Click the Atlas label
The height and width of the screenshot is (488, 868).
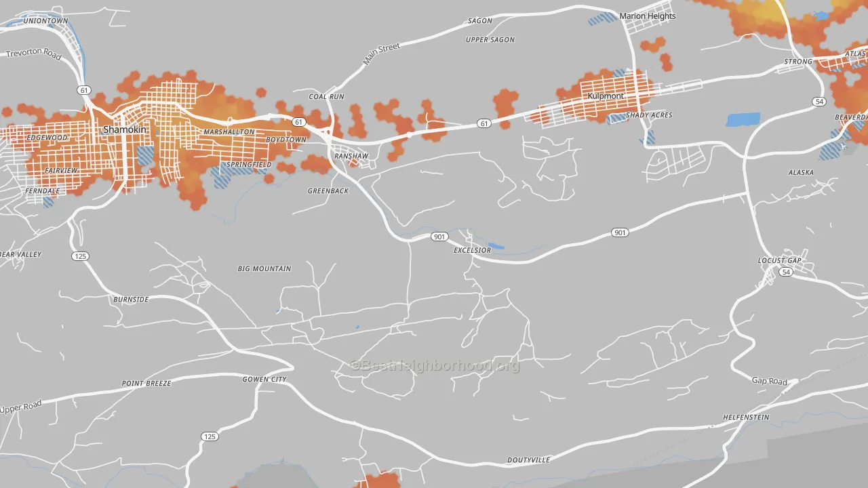coord(856,54)
